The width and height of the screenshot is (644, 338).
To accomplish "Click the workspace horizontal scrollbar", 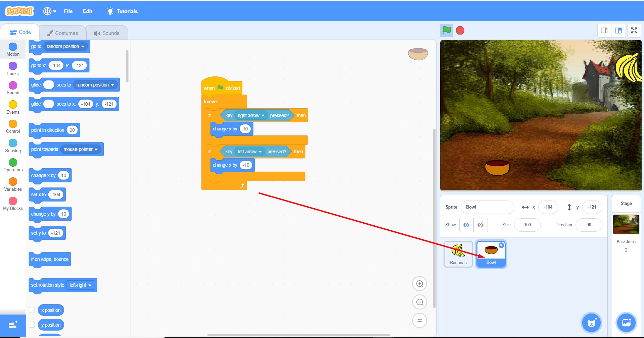I will pos(298,335).
